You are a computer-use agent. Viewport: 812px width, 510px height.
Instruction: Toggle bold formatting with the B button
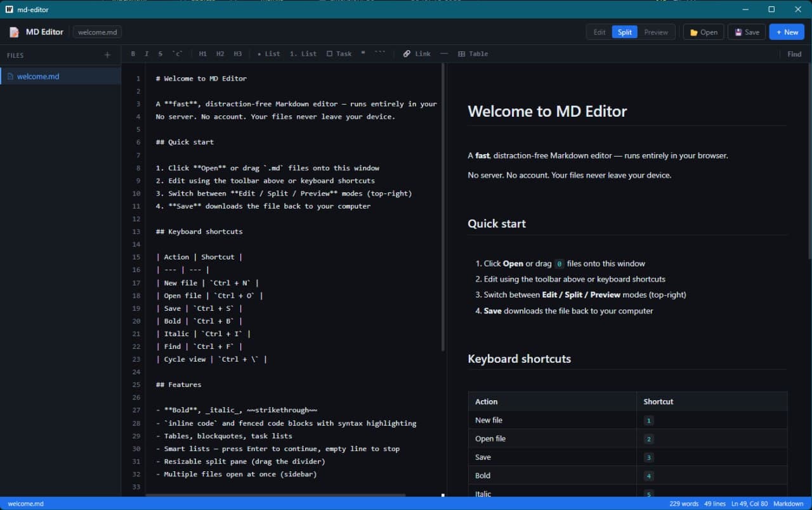[x=133, y=54]
